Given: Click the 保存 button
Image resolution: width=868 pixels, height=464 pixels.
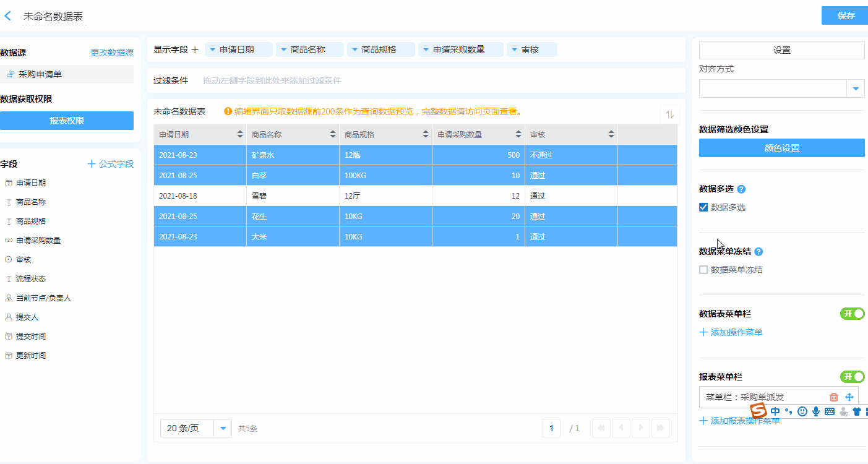Looking at the screenshot, I should pos(845,15).
